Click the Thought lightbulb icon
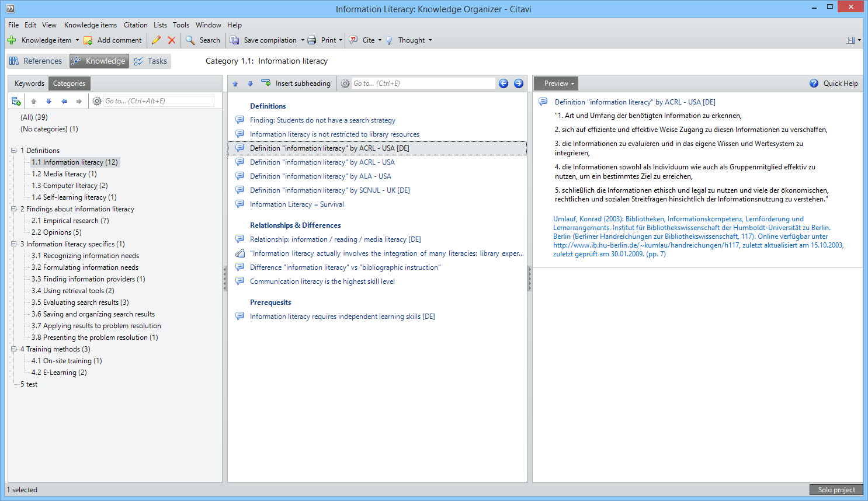 (x=389, y=40)
